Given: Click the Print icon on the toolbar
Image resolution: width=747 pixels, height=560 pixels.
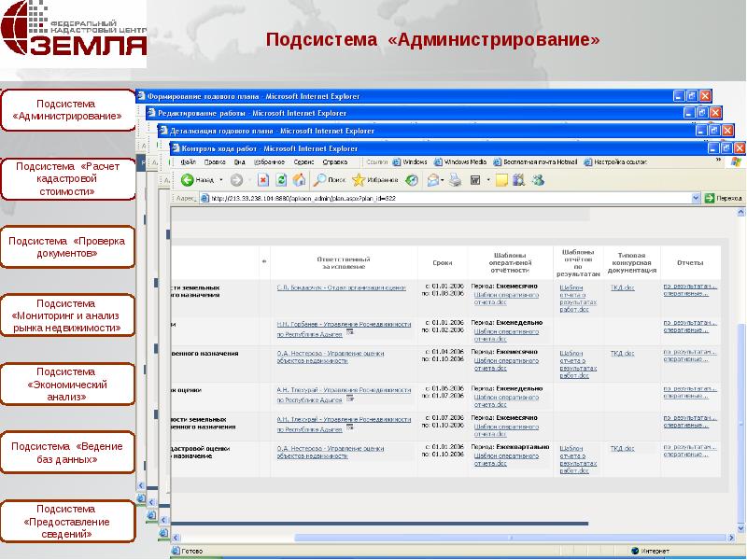Looking at the screenshot, I should [454, 181].
